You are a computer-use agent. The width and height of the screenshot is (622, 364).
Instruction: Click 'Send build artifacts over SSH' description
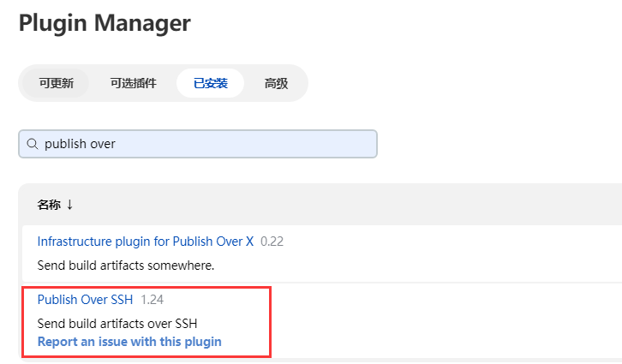[117, 324]
